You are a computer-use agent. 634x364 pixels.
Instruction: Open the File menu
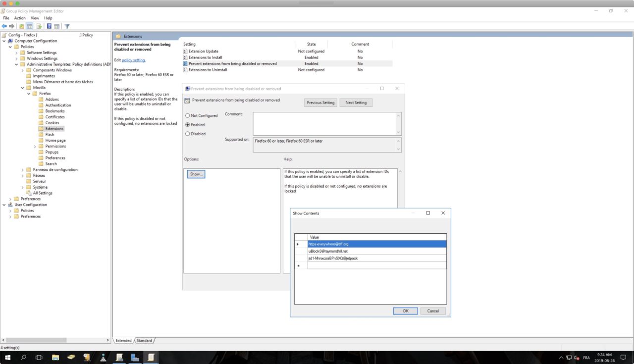(x=6, y=18)
